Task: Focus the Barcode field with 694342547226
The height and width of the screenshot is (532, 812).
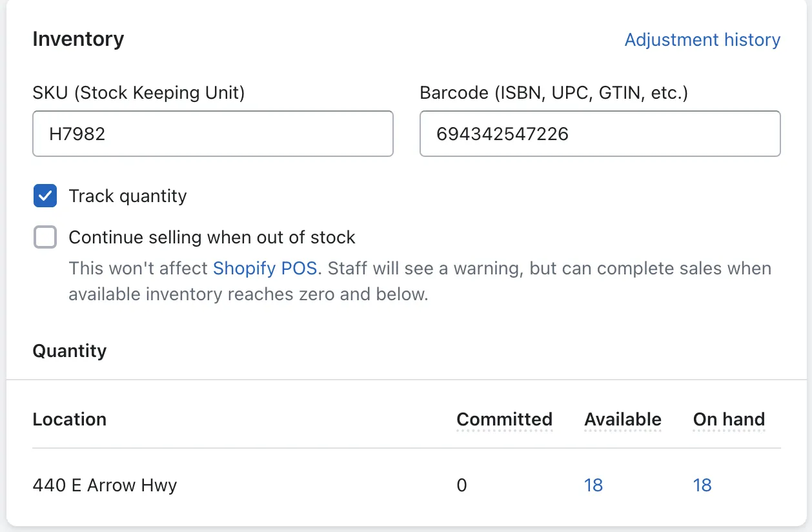Action: [600, 134]
